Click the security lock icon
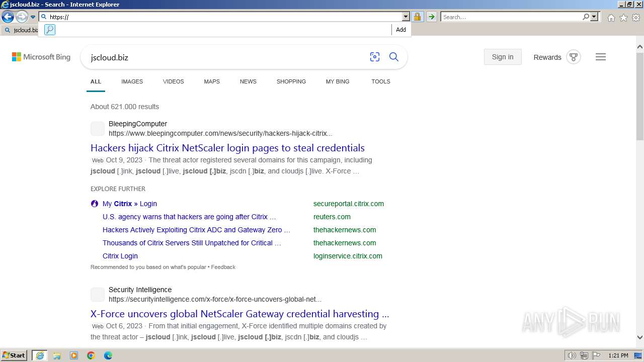Image resolution: width=644 pixels, height=362 pixels. tap(417, 17)
